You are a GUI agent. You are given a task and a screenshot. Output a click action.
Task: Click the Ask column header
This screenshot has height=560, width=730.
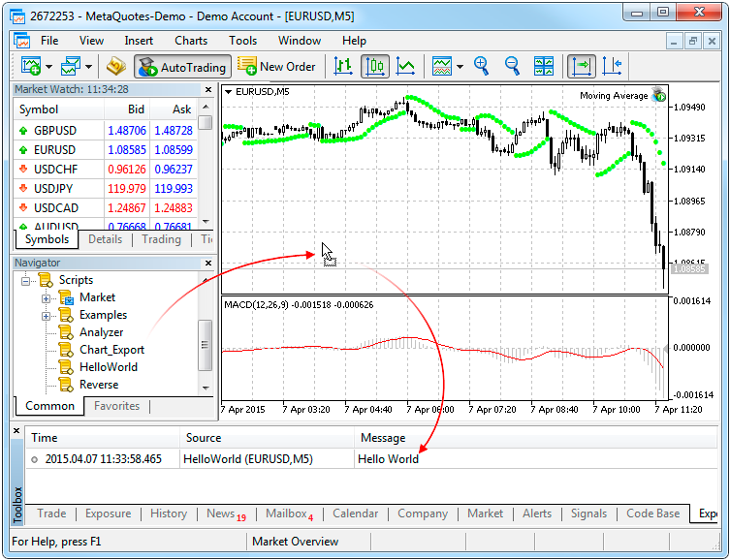174,109
